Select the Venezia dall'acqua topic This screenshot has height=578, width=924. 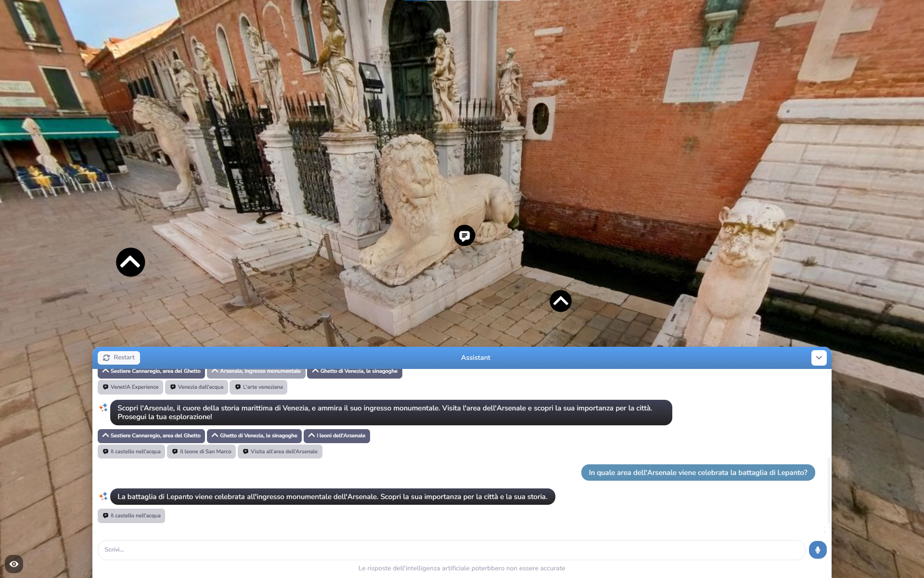pos(196,387)
